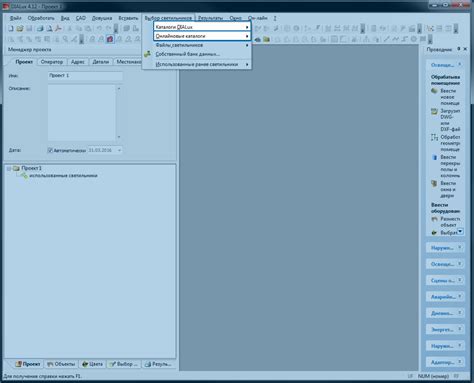
Task: Open the CAO menu
Action: pyautogui.click(x=81, y=18)
